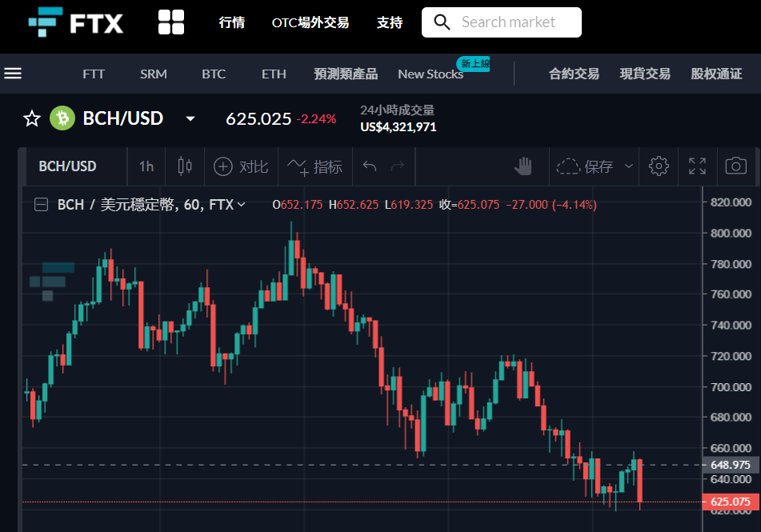Open the 行情 markets menu
Image resolution: width=761 pixels, height=532 pixels.
[x=231, y=22]
